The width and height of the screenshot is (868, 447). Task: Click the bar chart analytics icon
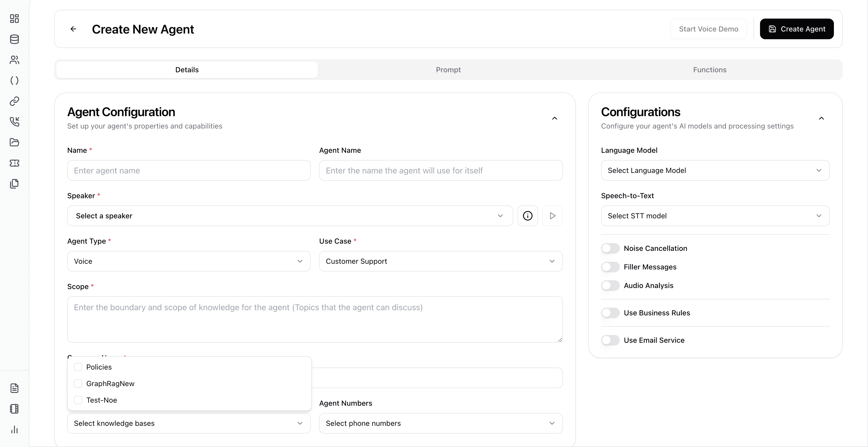click(x=14, y=429)
